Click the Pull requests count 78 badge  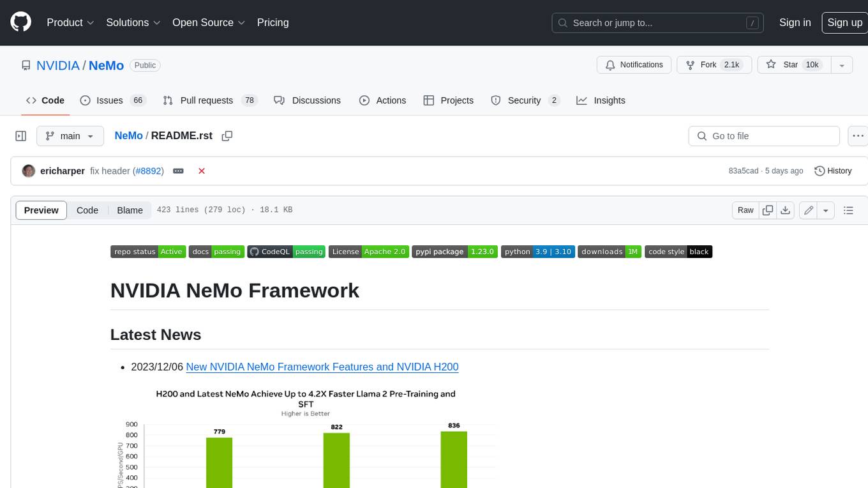pyautogui.click(x=250, y=100)
